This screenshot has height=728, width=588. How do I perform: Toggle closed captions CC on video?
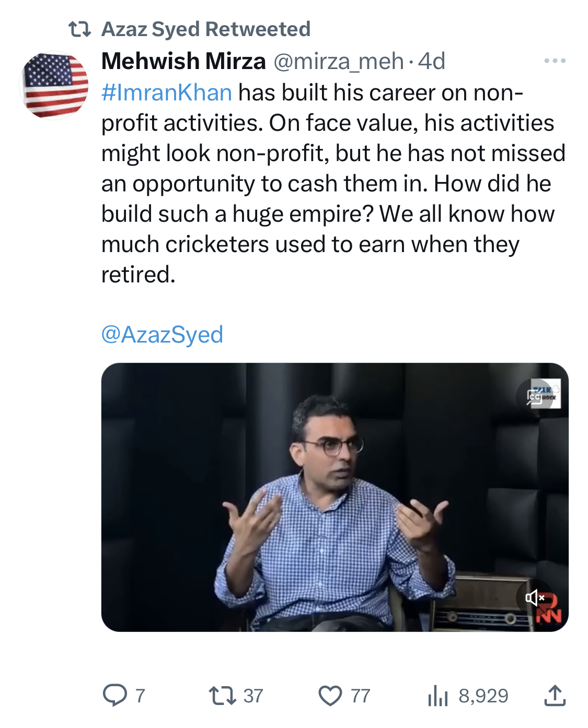pyautogui.click(x=535, y=397)
